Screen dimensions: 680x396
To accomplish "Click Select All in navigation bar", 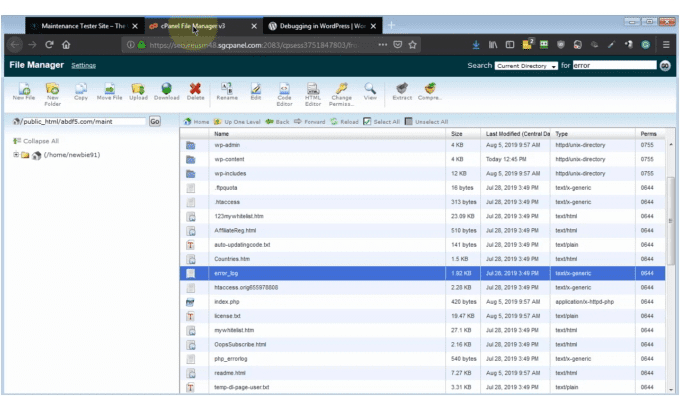I will tap(381, 121).
